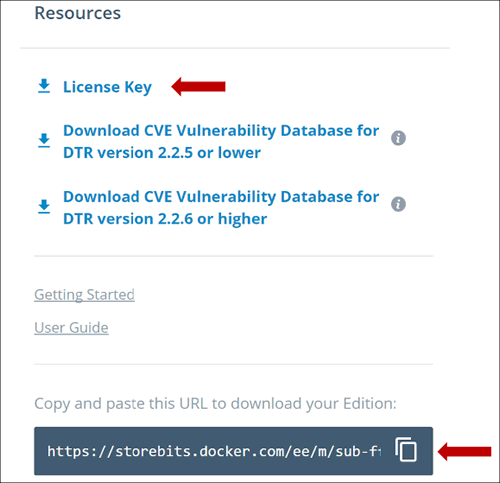The width and height of the screenshot is (500, 483).
Task: Download CVE Database for DTR 2.2.6 or higher
Action: tap(221, 207)
